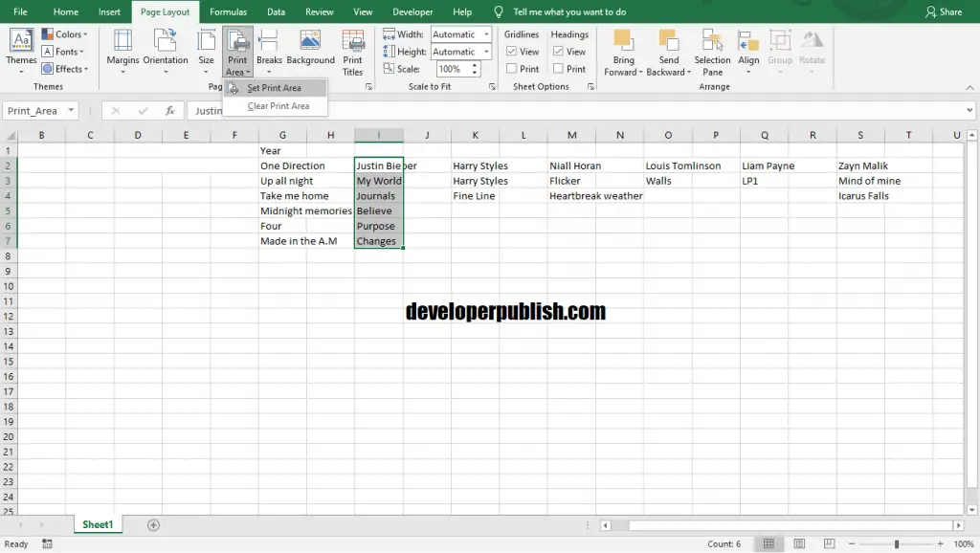Open the Selection Pane
Viewport: 980px width, 553px height.
pyautogui.click(x=712, y=54)
